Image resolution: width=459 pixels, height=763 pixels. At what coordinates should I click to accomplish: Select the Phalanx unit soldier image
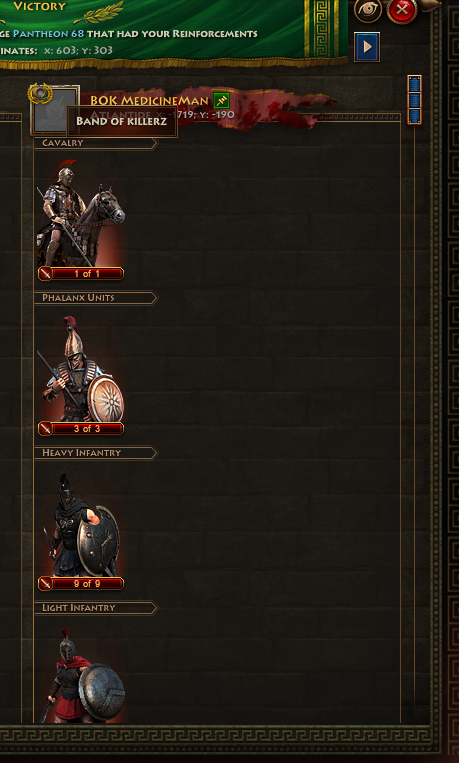80,368
